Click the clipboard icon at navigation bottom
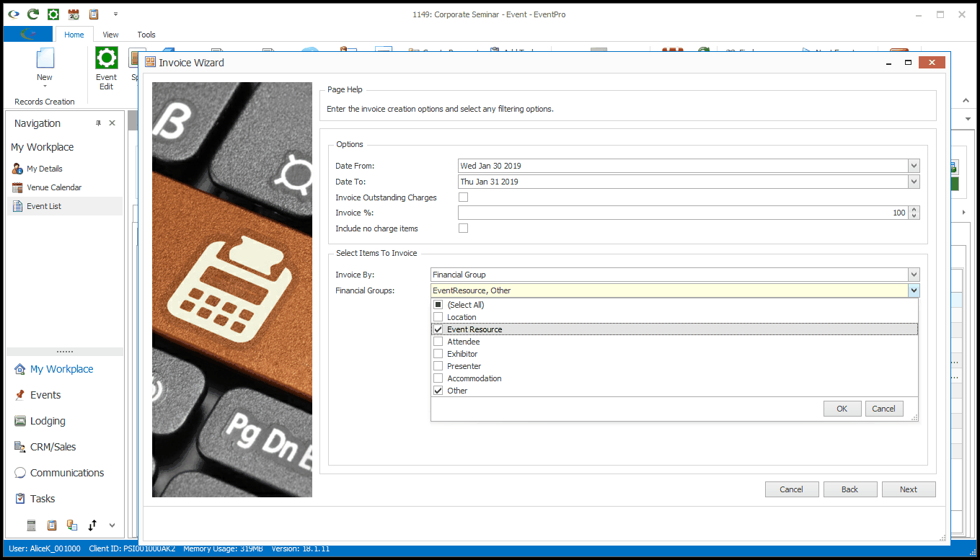 click(52, 525)
